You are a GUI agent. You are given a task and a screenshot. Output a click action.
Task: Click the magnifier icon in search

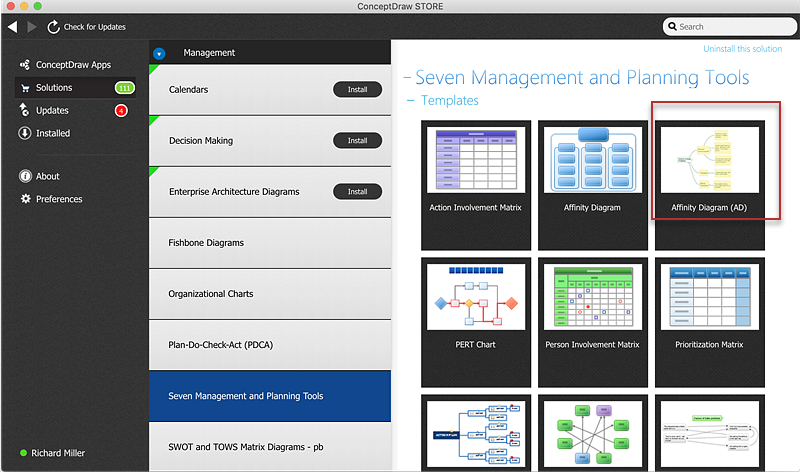[x=672, y=27]
